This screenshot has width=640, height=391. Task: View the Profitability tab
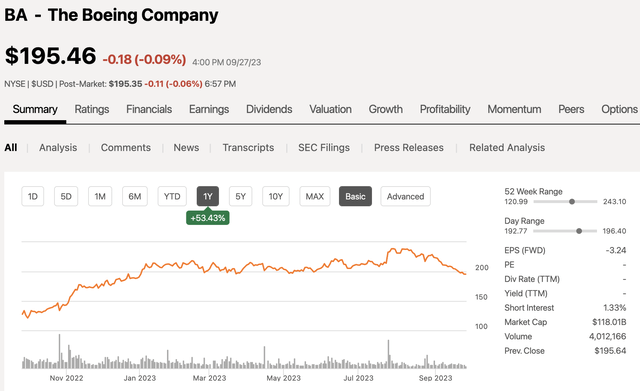click(445, 109)
